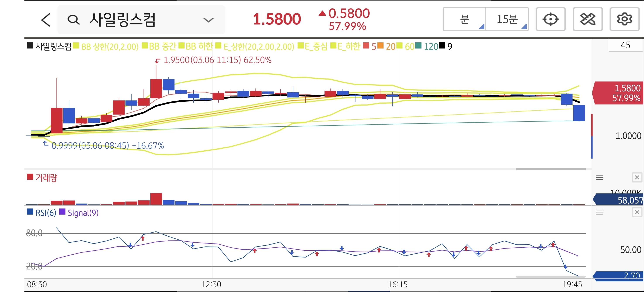The height and width of the screenshot is (292, 644).
Task: Close the volume indicator panel
Action: click(637, 177)
